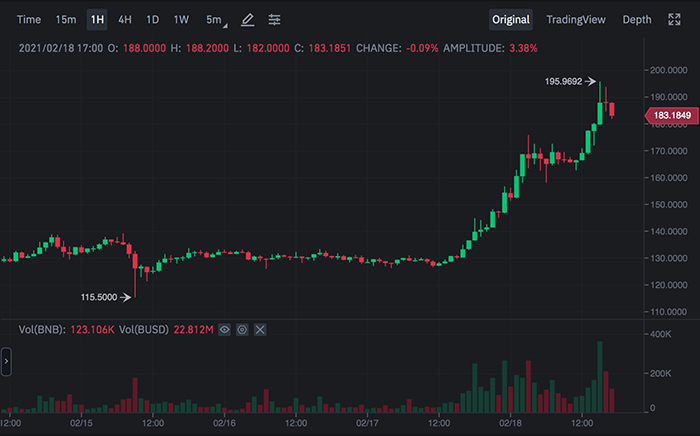Click the 150.0000 price axis label

point(668,204)
